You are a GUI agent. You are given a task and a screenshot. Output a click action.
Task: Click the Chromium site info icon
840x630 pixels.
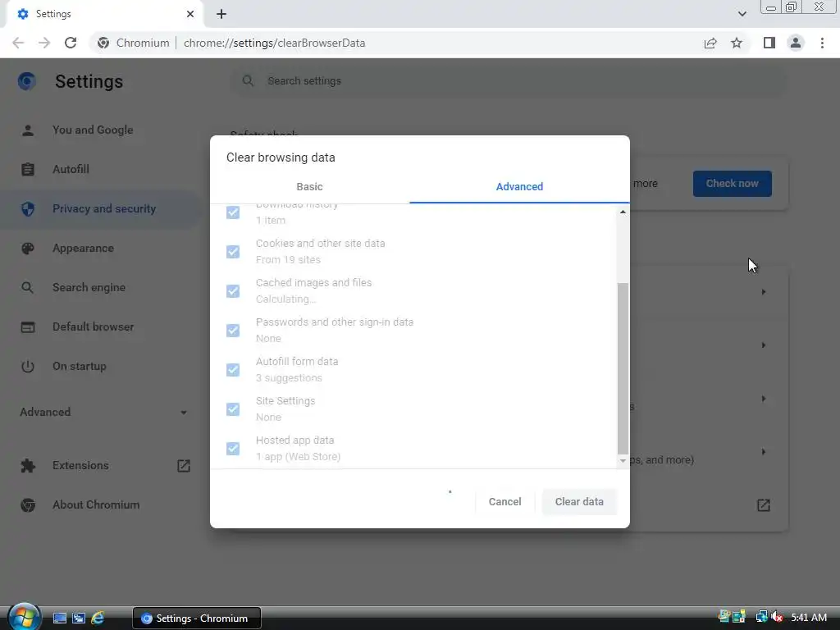pos(103,43)
